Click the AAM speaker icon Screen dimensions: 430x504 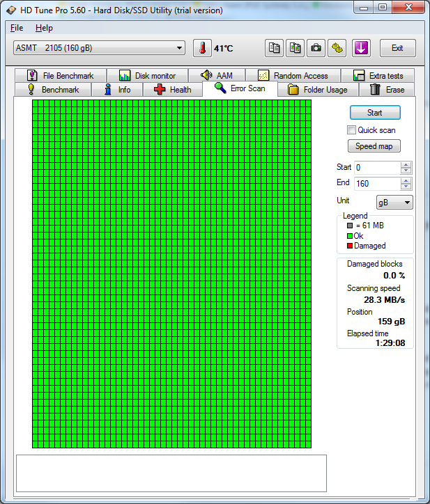coord(206,75)
